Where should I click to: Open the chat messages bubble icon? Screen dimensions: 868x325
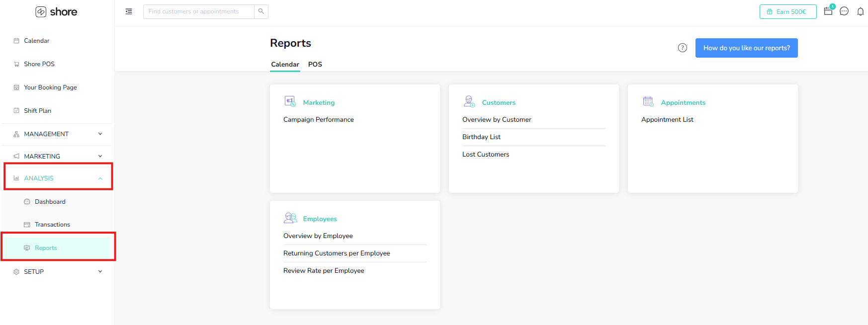click(844, 11)
